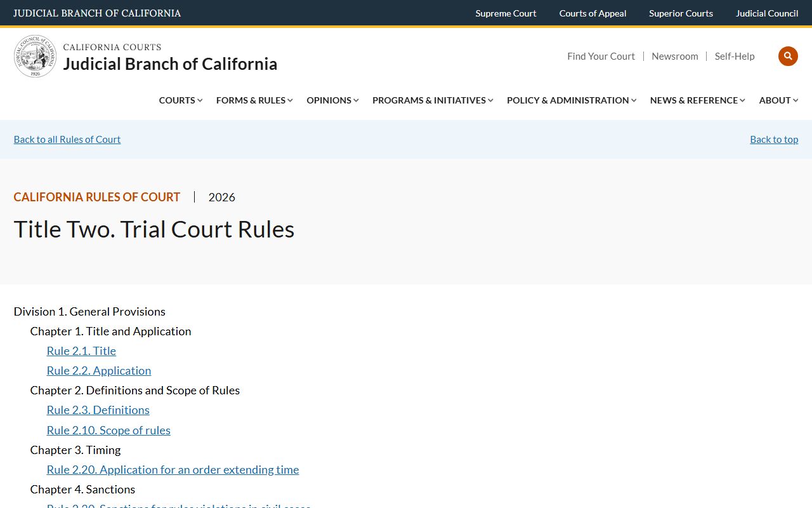
Task: Click the Back to top link
Action: click(774, 140)
